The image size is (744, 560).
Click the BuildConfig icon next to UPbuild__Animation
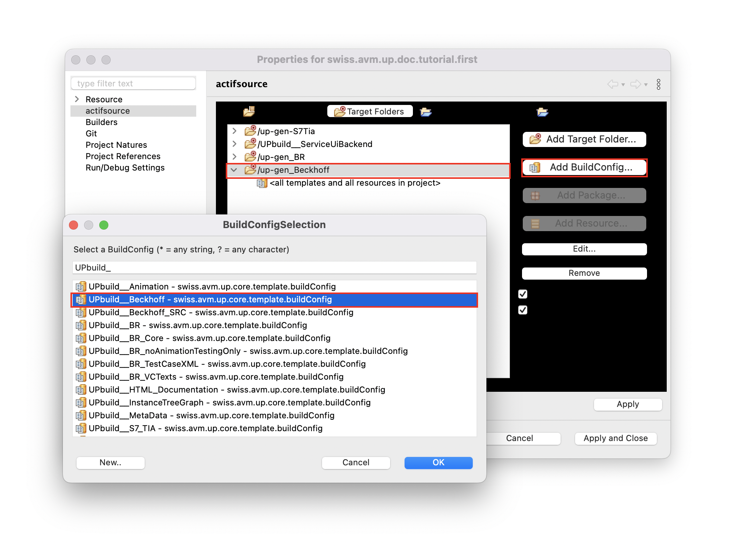point(81,287)
